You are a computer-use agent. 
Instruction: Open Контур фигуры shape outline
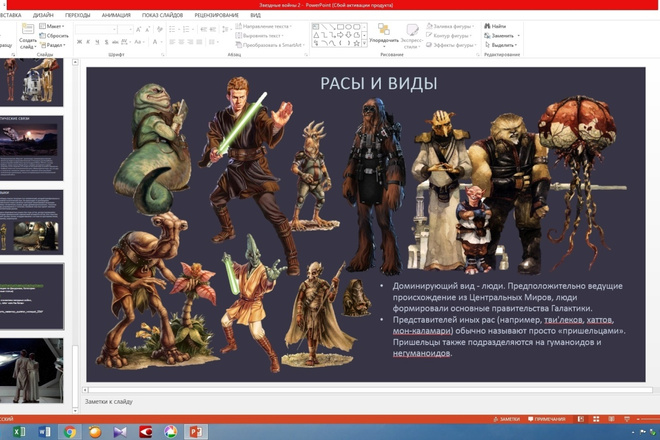449,36
